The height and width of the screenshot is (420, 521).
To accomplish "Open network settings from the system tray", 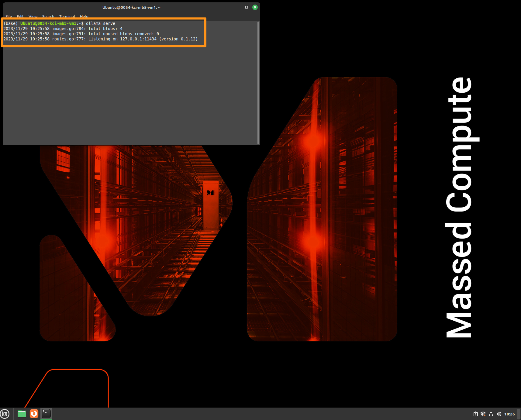I will click(x=491, y=414).
